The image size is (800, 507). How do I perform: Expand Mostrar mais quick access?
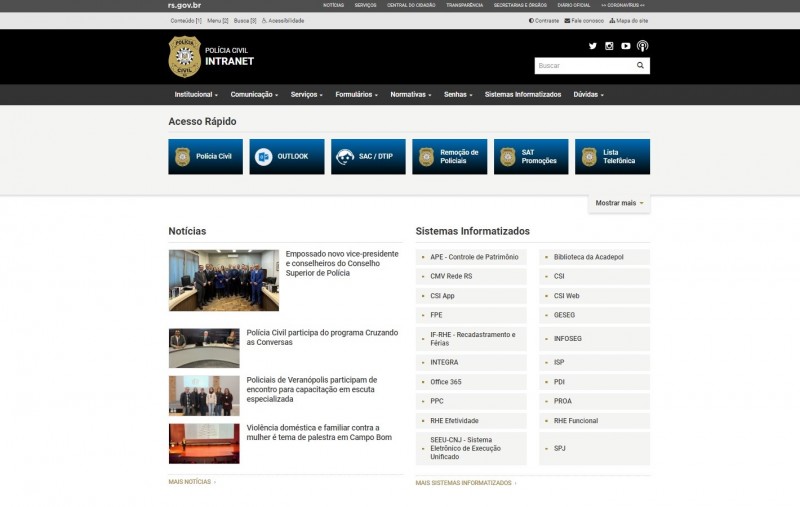coord(619,203)
